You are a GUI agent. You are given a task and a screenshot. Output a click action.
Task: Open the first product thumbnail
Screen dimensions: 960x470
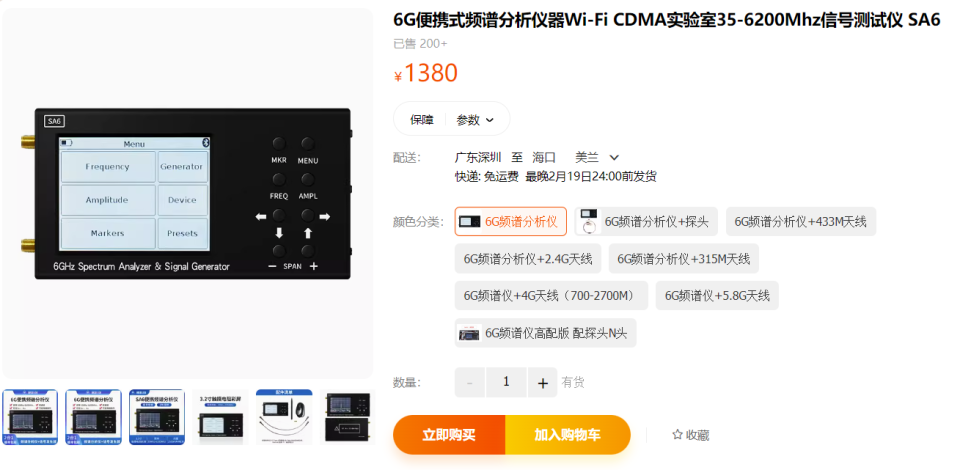(30, 417)
